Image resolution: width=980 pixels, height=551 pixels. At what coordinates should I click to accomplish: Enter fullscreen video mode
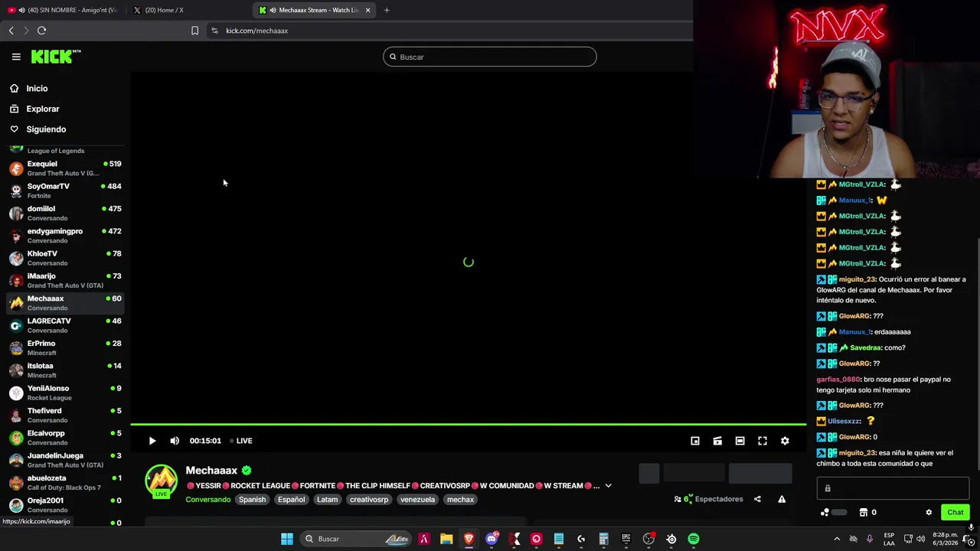[x=763, y=441]
